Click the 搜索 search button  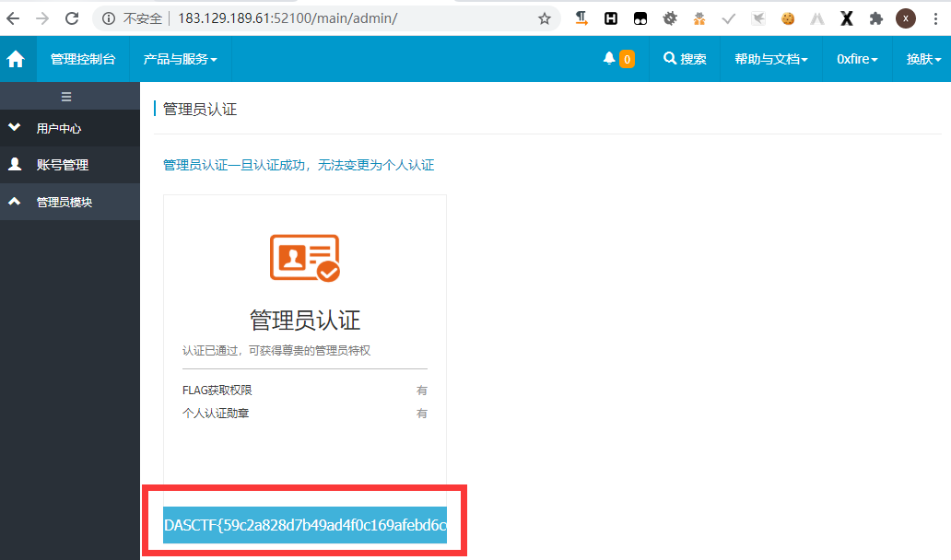coord(685,59)
